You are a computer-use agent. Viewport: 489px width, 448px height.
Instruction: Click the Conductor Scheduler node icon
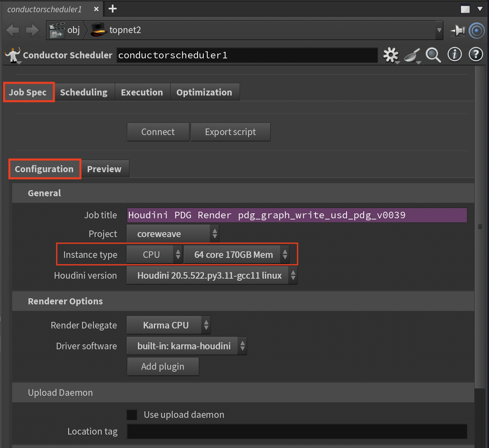(13, 55)
